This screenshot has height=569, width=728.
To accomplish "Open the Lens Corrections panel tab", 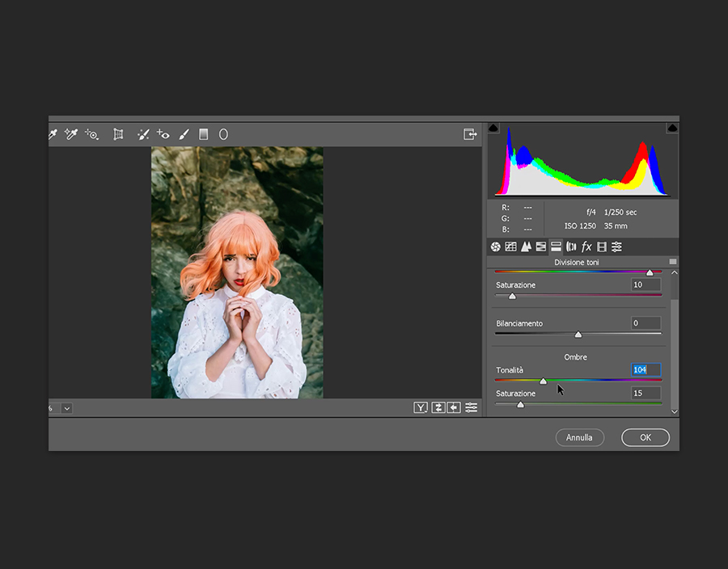I will pos(571,247).
